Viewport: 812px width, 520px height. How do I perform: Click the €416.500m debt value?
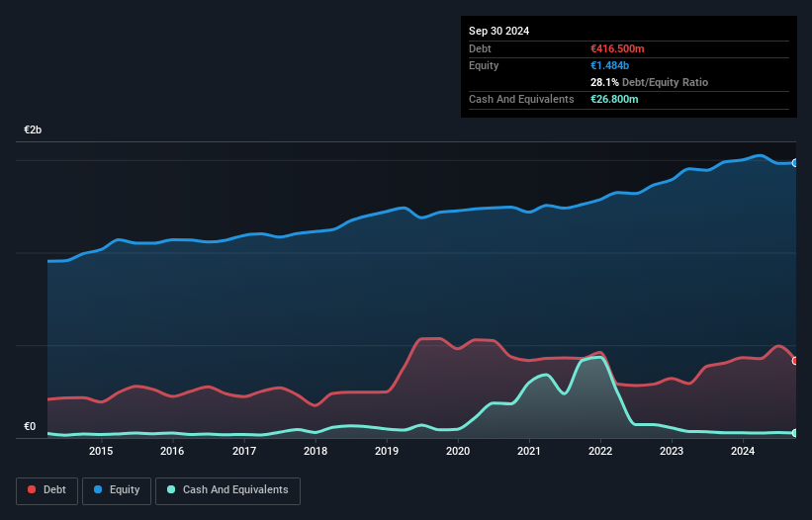[x=617, y=48]
